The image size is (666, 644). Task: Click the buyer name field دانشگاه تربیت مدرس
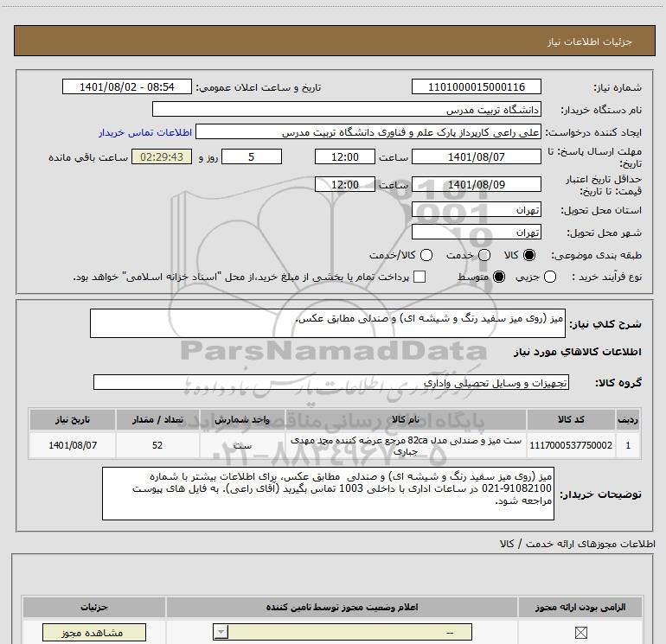[347, 109]
